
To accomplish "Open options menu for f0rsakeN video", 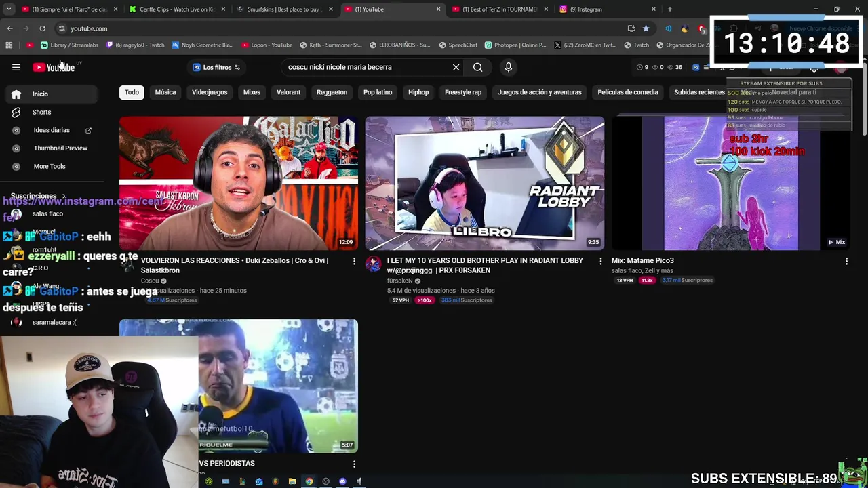I will (600, 261).
